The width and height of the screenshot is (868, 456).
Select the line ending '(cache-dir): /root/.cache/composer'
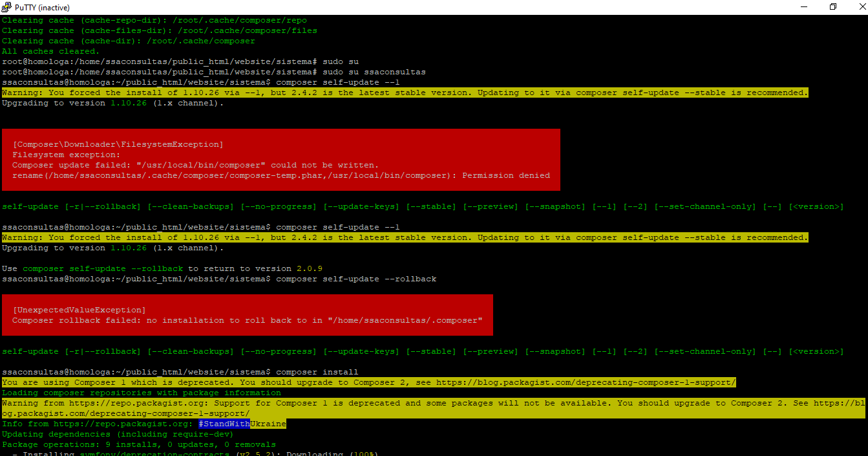[129, 41]
